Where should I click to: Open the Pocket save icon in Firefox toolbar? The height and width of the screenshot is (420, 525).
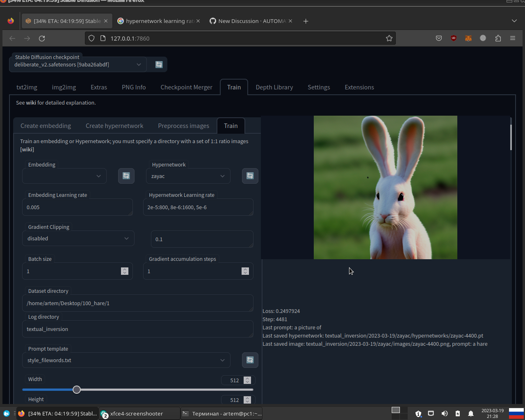coord(439,38)
